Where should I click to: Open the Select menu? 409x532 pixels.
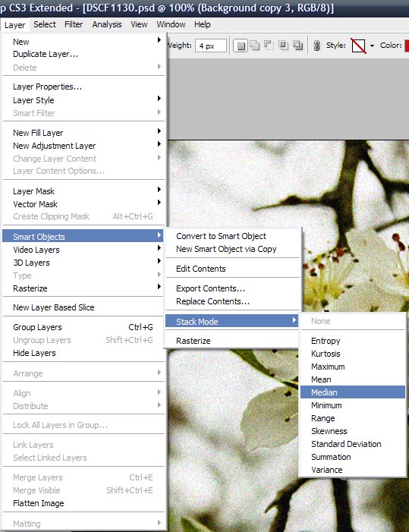[x=45, y=24]
